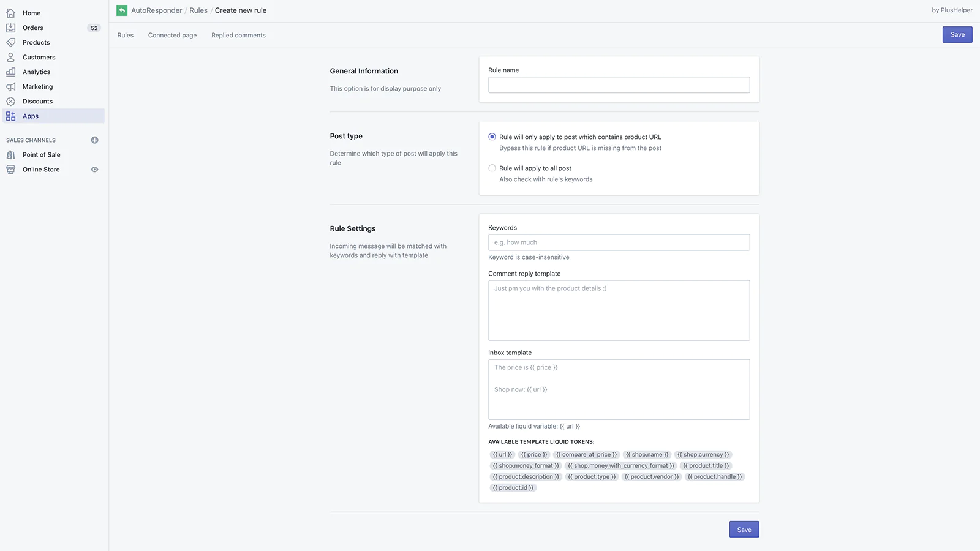
Task: Open Analytics via bar chart icon
Action: 10,72
